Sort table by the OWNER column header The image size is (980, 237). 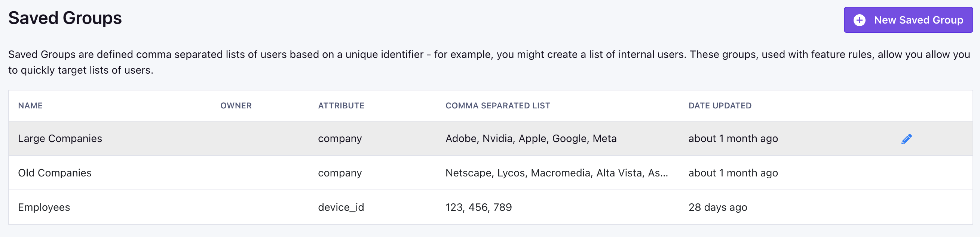[236, 105]
